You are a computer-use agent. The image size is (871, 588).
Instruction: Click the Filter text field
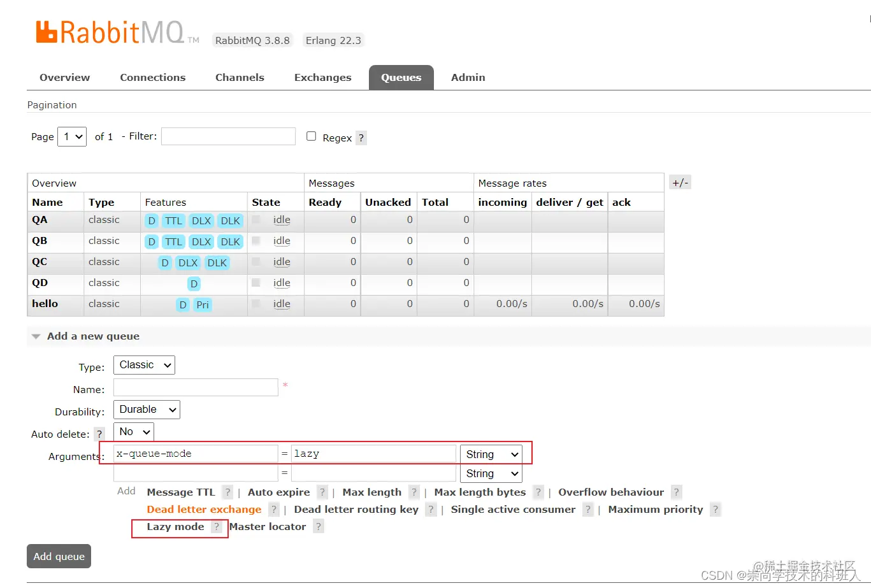228,136
